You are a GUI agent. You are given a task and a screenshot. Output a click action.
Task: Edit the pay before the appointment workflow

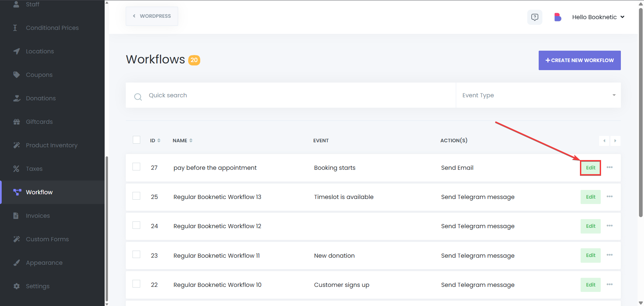click(590, 168)
